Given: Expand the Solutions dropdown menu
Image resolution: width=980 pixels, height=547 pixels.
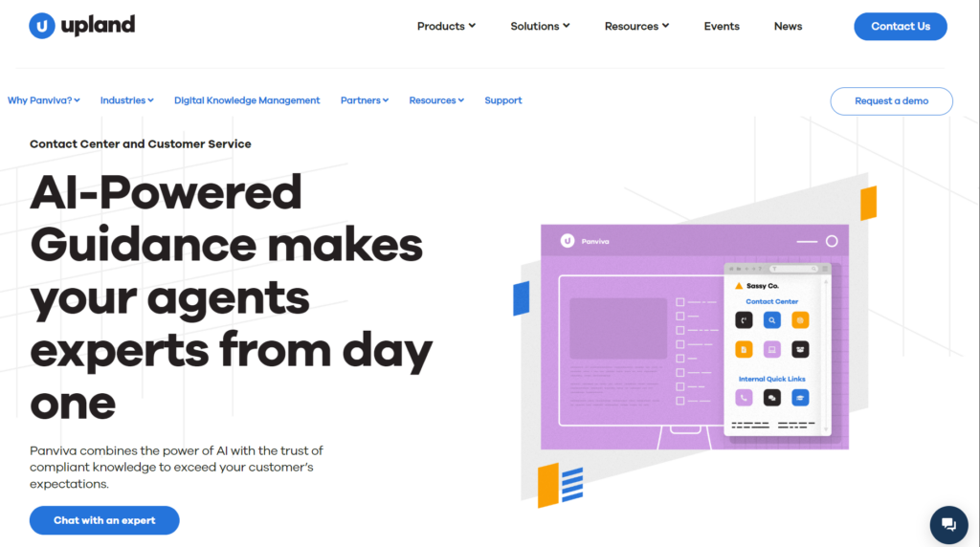Looking at the screenshot, I should pyautogui.click(x=540, y=26).
